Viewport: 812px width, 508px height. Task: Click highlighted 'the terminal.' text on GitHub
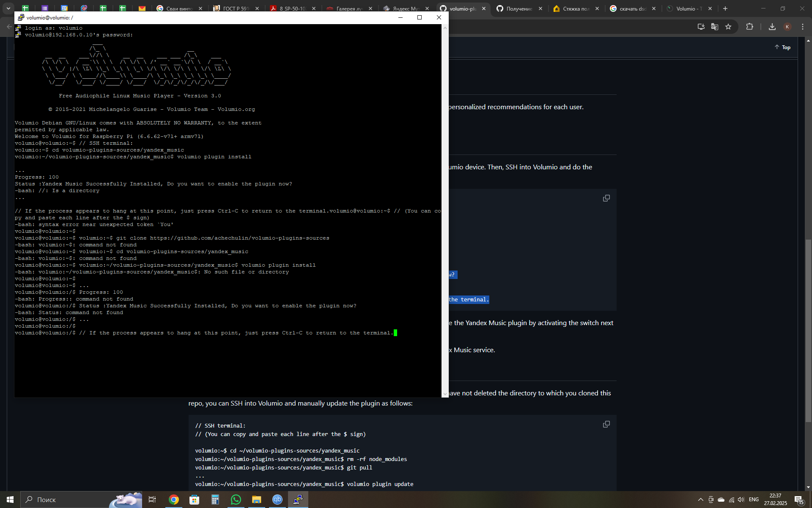click(469, 299)
